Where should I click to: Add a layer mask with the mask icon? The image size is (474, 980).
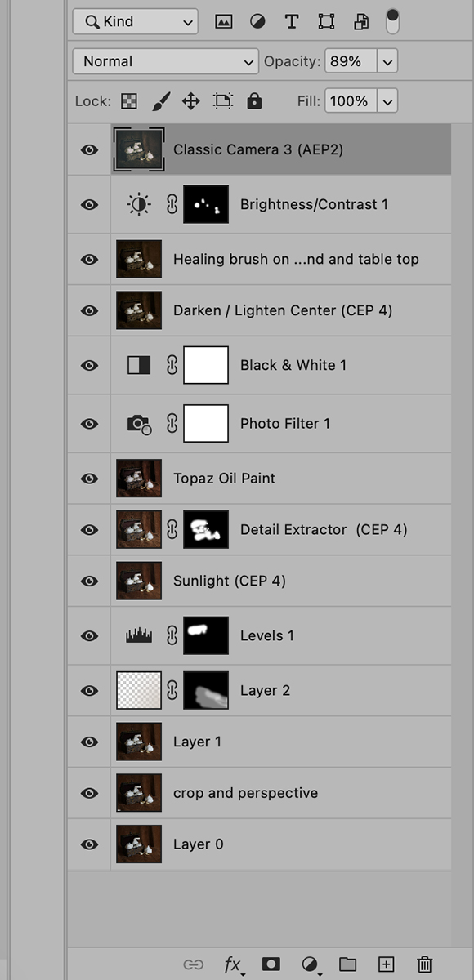(x=271, y=964)
